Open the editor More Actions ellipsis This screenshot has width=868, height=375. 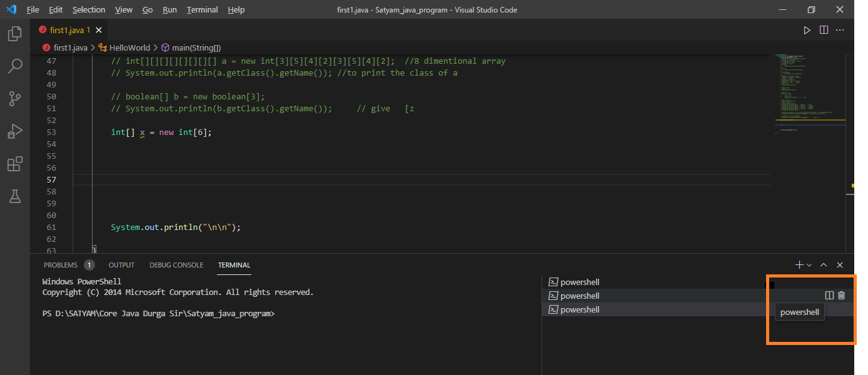[x=840, y=29]
